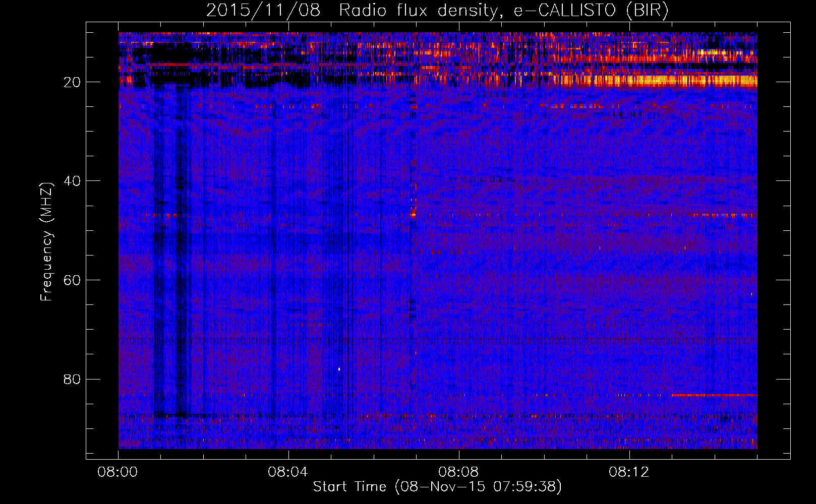Click the '08:04' time tick label
Image resolution: width=816 pixels, height=504 pixels.
coord(288,472)
